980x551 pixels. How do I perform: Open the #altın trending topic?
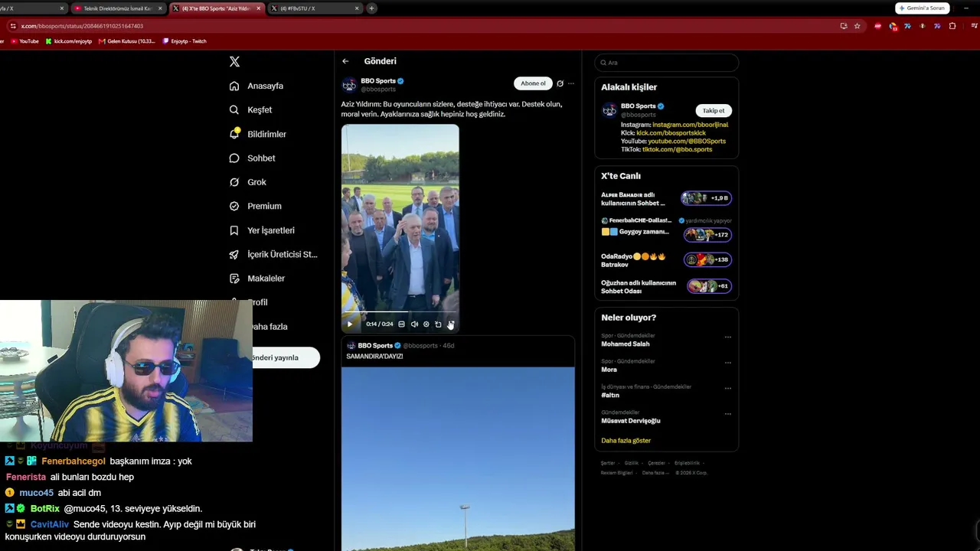[610, 396]
